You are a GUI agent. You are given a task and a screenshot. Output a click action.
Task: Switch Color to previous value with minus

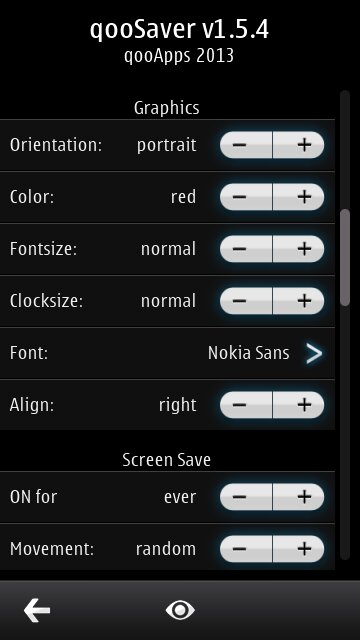point(246,197)
